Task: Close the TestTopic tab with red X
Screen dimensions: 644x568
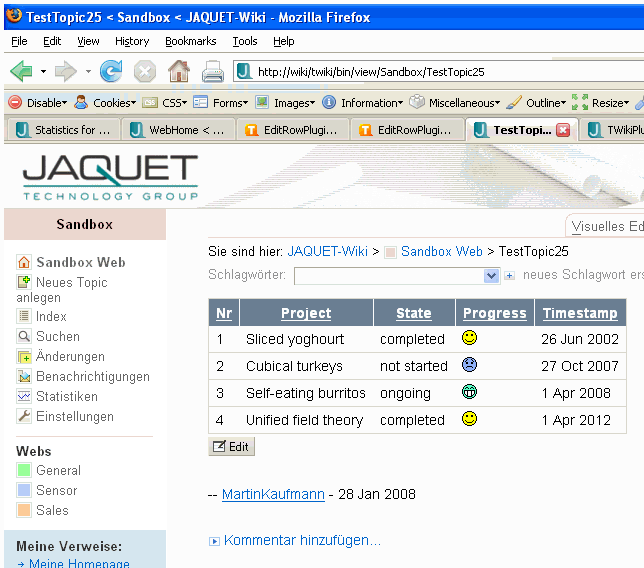Action: click(x=563, y=130)
